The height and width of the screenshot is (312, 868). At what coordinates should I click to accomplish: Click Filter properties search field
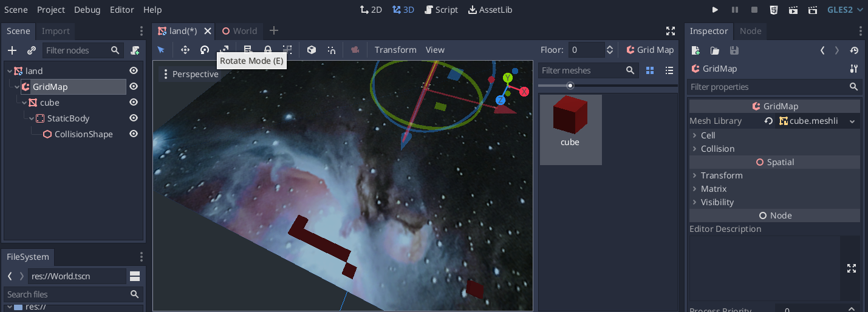(x=774, y=87)
